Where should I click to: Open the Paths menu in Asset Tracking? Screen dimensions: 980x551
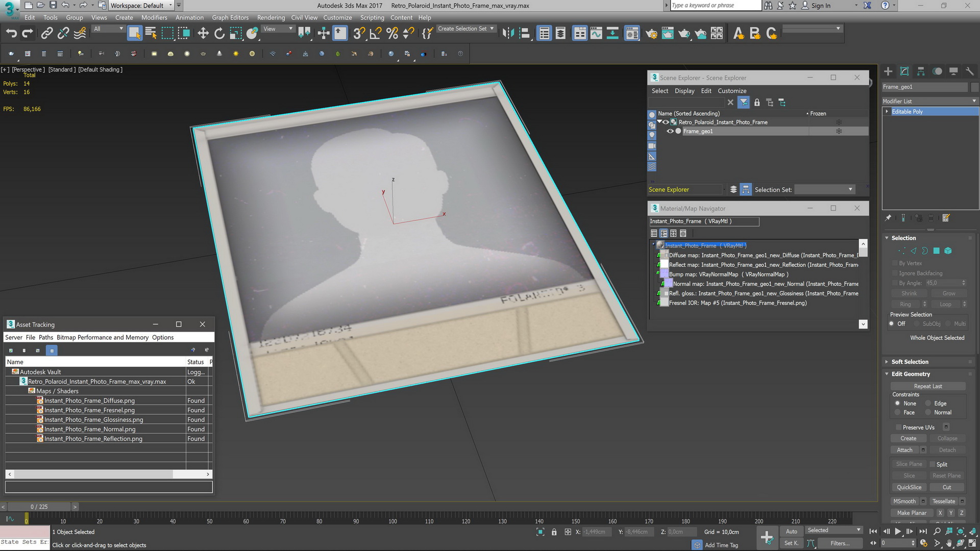click(46, 337)
